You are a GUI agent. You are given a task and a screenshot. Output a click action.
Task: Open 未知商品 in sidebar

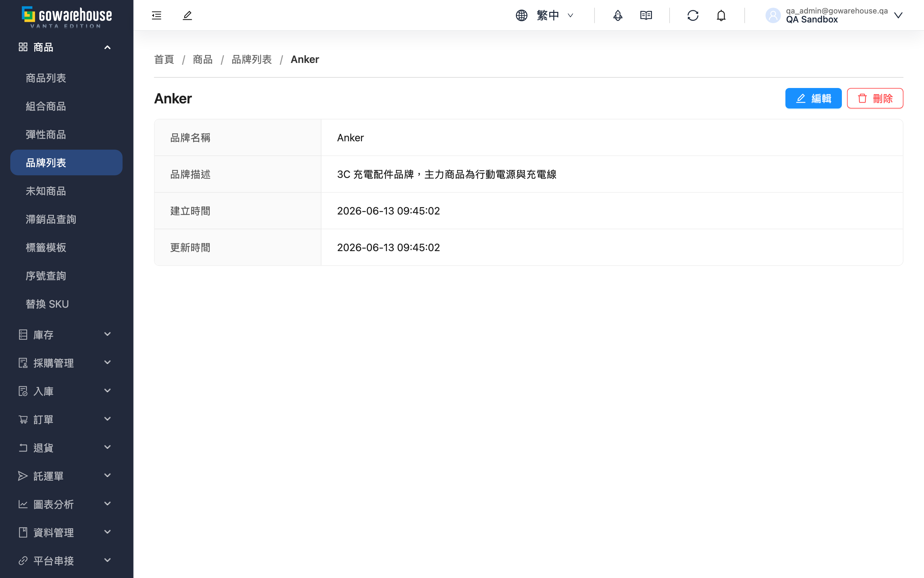[66, 191]
